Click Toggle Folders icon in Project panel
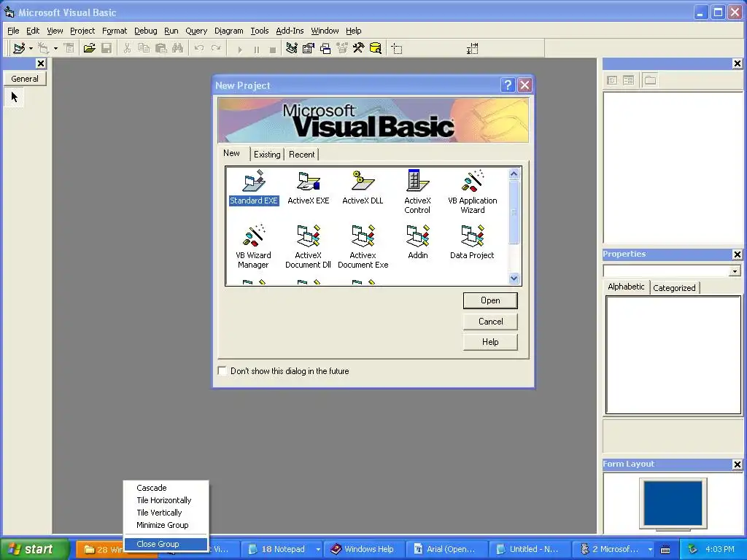The height and width of the screenshot is (560, 747). click(650, 80)
